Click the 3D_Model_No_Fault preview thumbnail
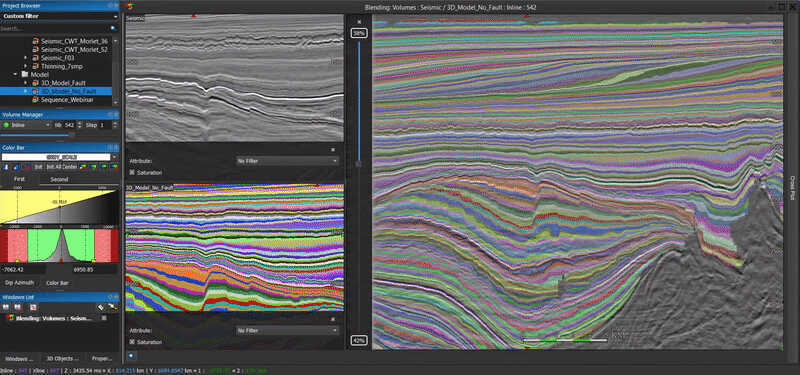The width and height of the screenshot is (800, 375). [235, 247]
